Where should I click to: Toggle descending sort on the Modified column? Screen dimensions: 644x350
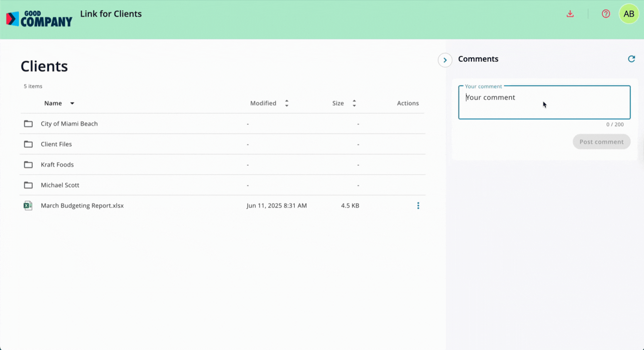tap(286, 105)
